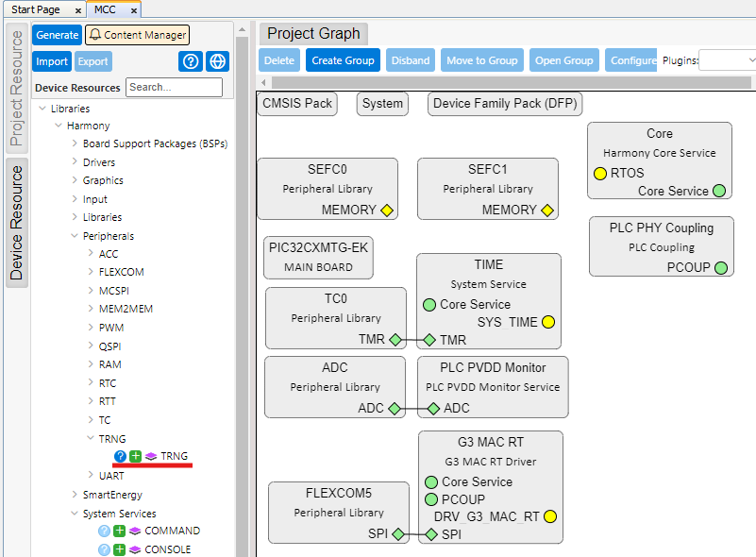Click green PCOUP circle on PLC PHY Coupling
The image size is (756, 557).
[721, 267]
